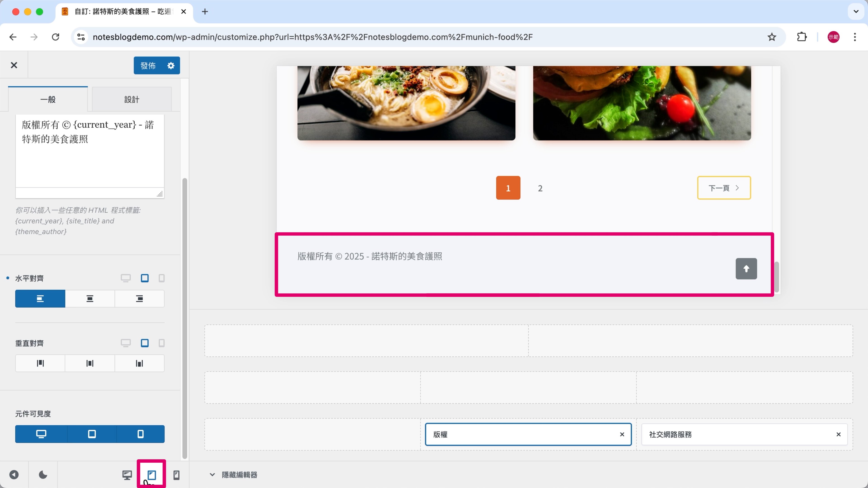Toggle desktop visibility for the element
868x488 pixels.
pyautogui.click(x=41, y=434)
